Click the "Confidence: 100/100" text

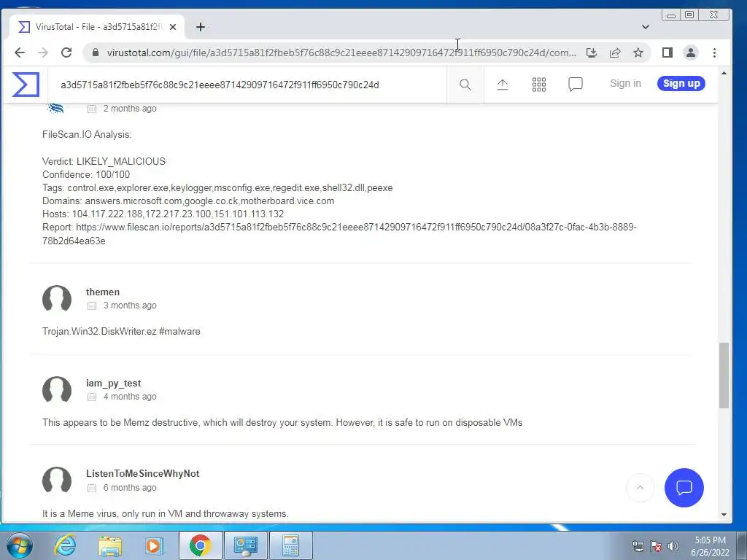click(86, 175)
